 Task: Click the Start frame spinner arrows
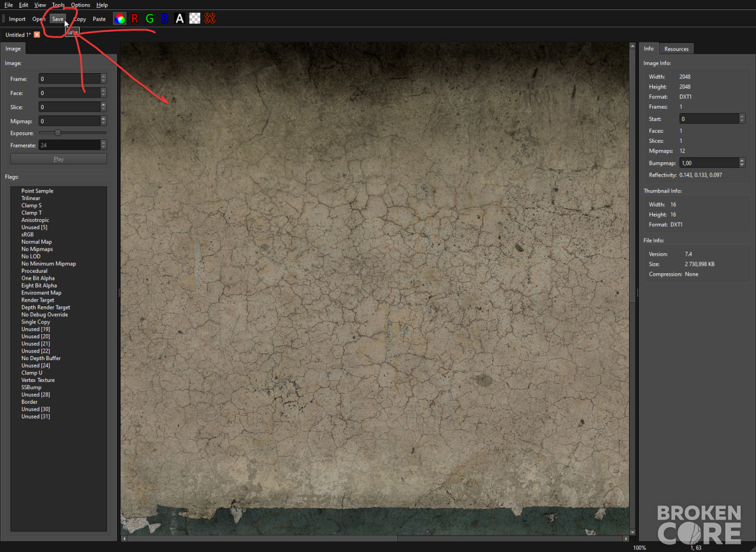click(742, 119)
